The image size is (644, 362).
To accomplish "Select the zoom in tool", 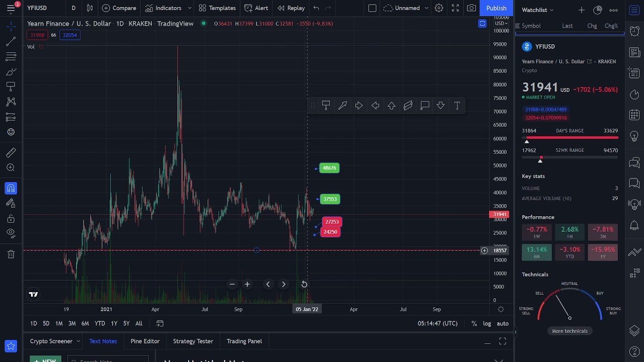I will tap(11, 167).
